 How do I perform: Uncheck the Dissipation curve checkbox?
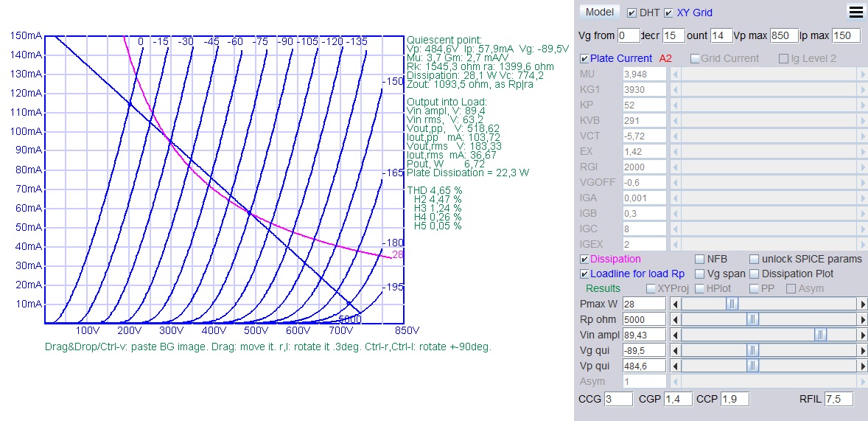tap(584, 260)
